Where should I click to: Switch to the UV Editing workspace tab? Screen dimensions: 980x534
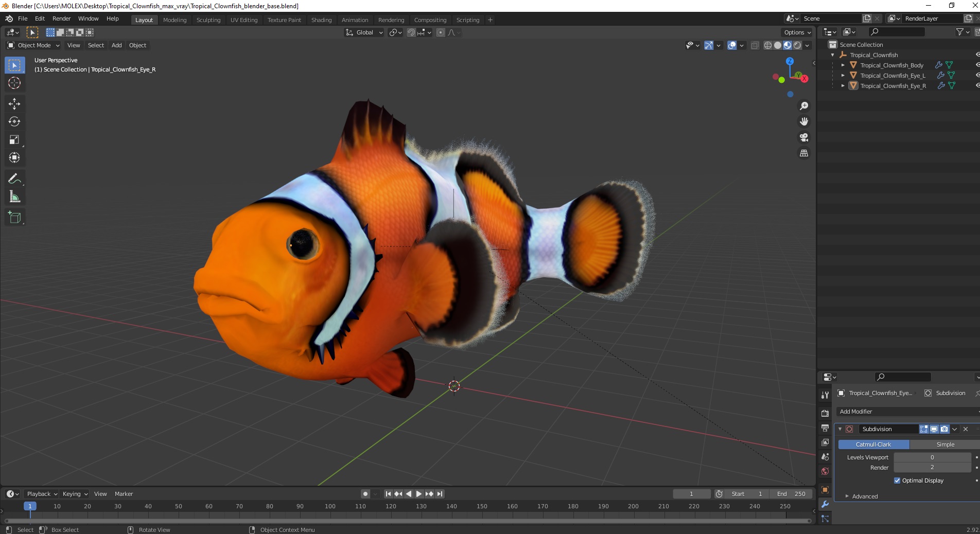[x=244, y=20]
